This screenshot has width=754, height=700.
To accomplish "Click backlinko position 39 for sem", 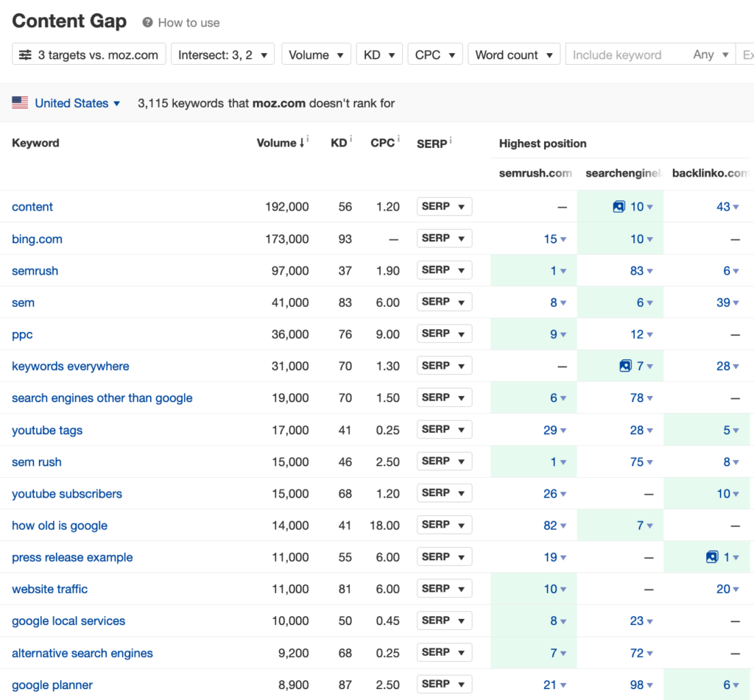I will [x=727, y=303].
